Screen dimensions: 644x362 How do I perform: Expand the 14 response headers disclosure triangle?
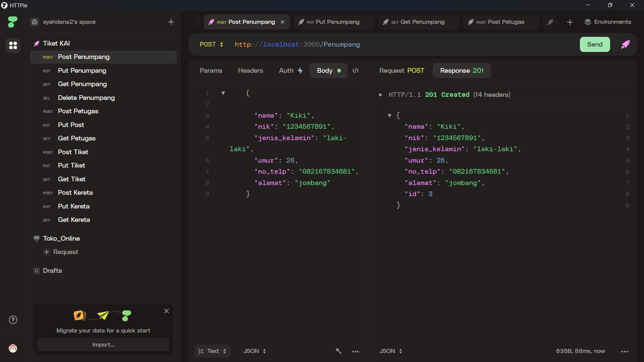tap(381, 95)
